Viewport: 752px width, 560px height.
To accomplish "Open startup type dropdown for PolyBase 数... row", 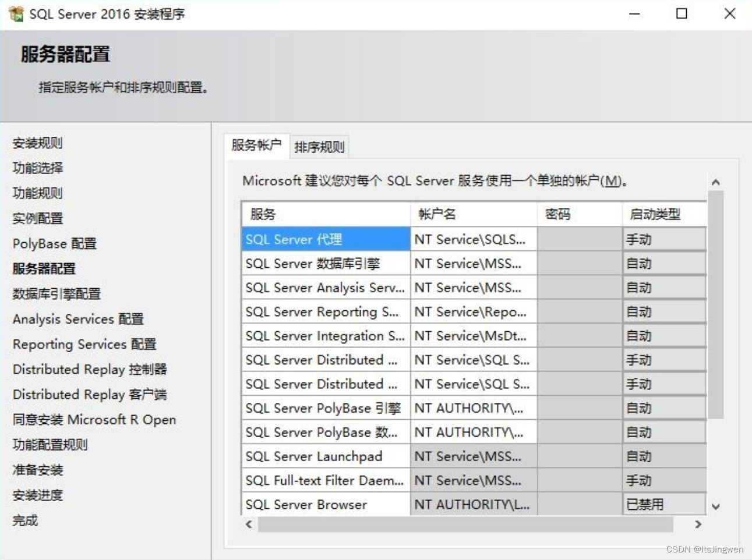I will pos(664,433).
